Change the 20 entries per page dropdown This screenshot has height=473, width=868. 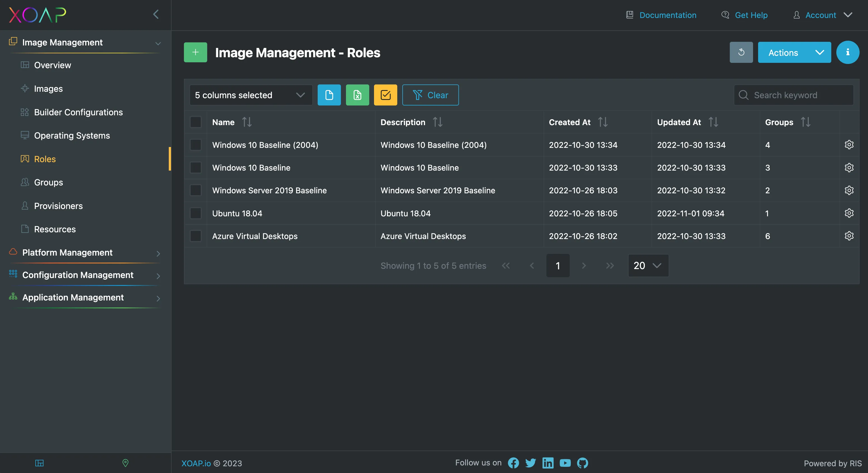coord(648,265)
